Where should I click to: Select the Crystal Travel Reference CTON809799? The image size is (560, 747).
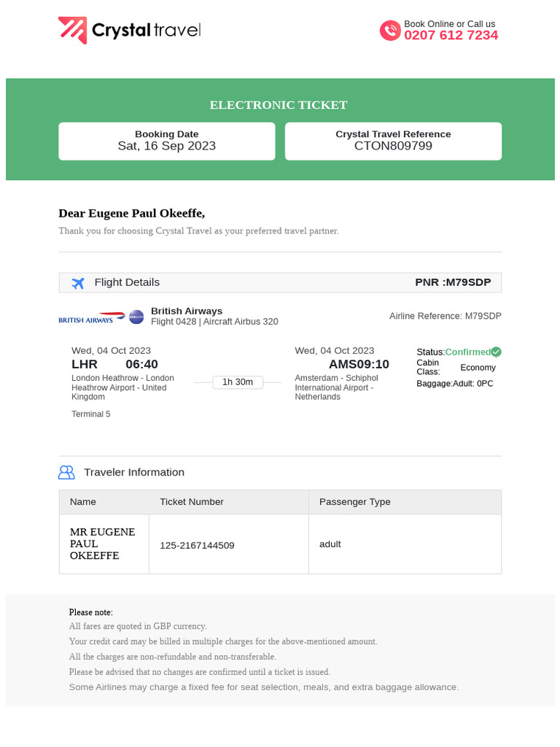[393, 146]
